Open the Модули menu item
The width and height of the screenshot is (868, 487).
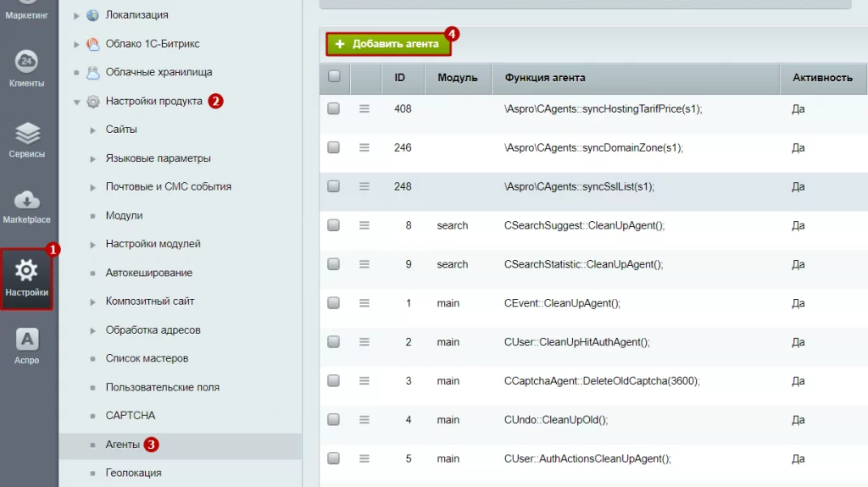point(124,216)
